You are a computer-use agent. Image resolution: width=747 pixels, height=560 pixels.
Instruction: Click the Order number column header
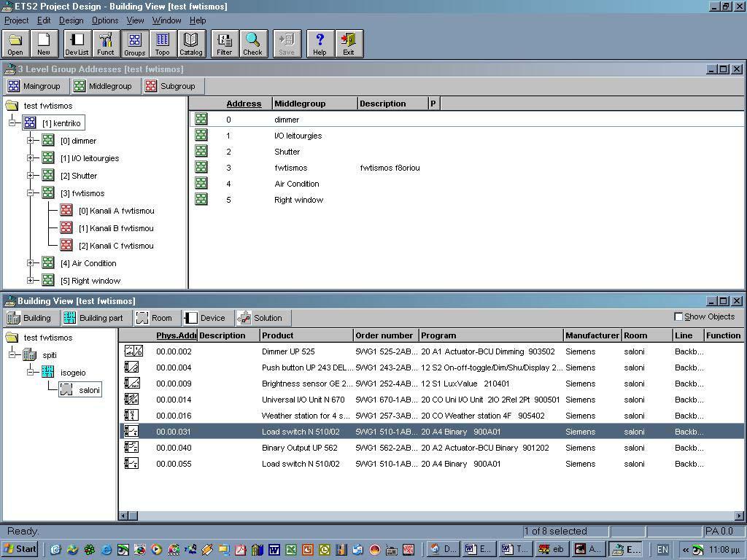386,335
